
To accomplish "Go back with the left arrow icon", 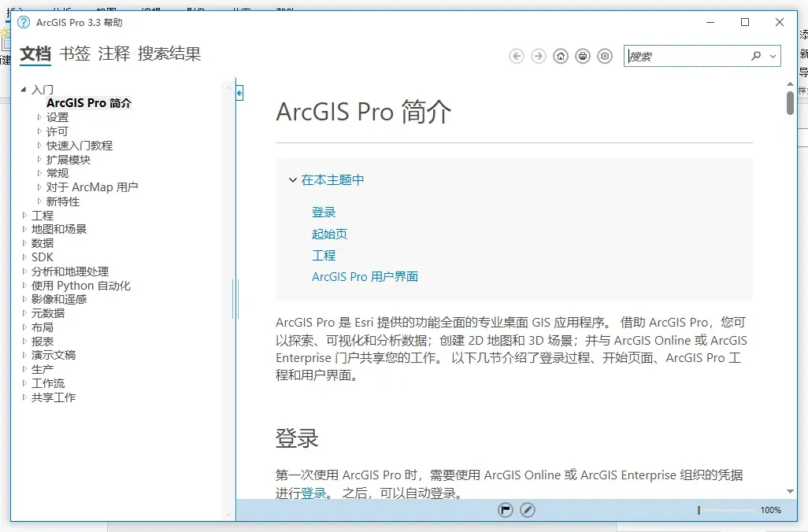I will point(517,56).
